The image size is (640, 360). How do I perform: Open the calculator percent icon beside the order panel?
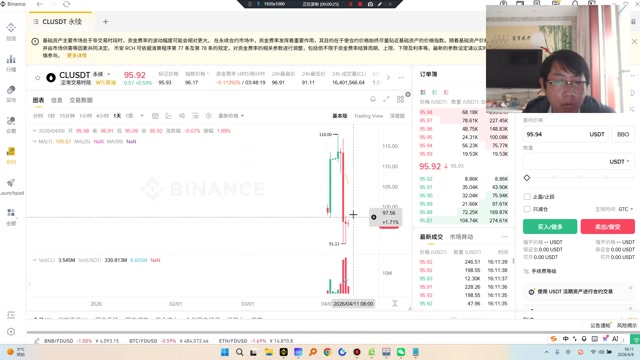click(x=632, y=109)
